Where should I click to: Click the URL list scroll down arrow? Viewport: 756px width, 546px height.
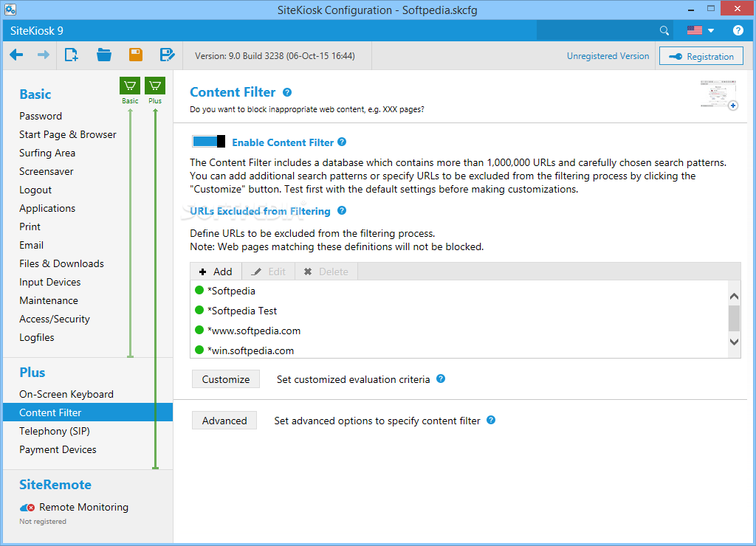[735, 342]
